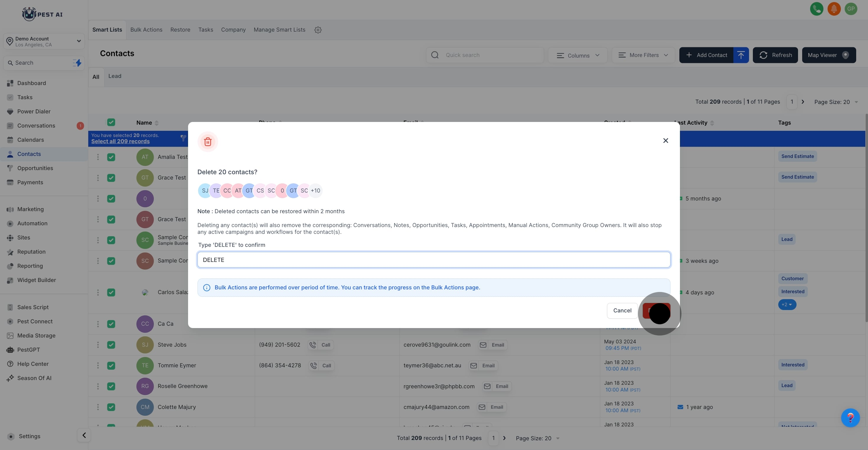This screenshot has height=450, width=868.
Task: Click the import contacts upload arrow icon
Action: pyautogui.click(x=741, y=55)
